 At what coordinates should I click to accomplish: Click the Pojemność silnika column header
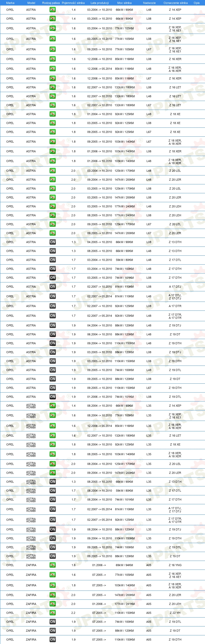[x=73, y=3]
